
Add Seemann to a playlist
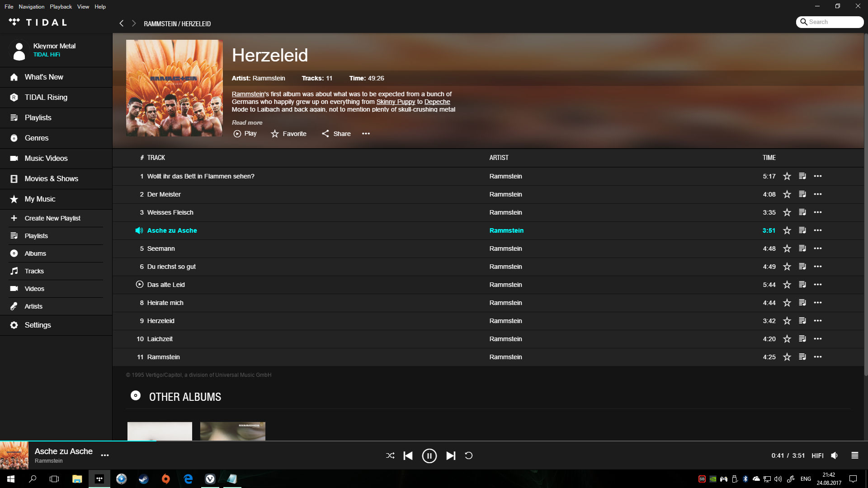[x=802, y=249]
